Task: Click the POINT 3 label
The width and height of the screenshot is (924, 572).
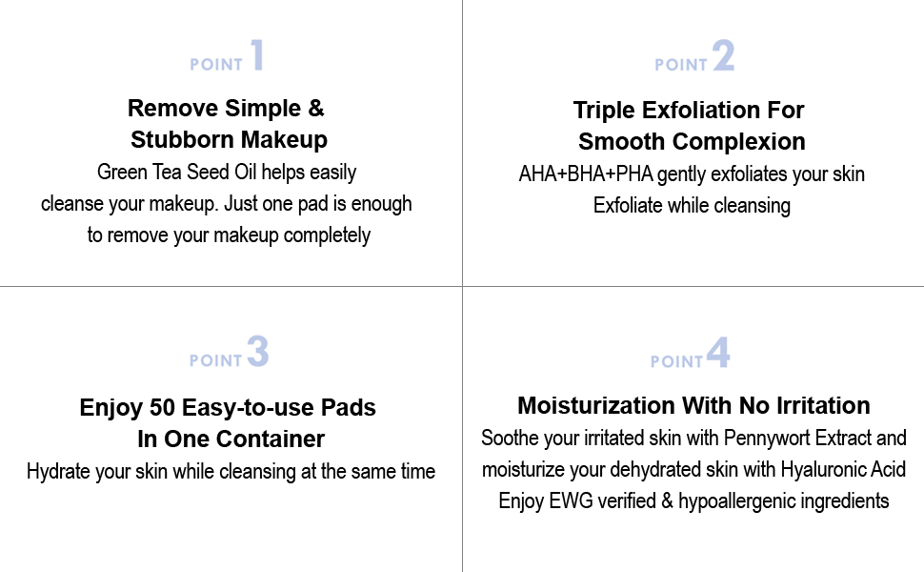Action: click(x=229, y=355)
